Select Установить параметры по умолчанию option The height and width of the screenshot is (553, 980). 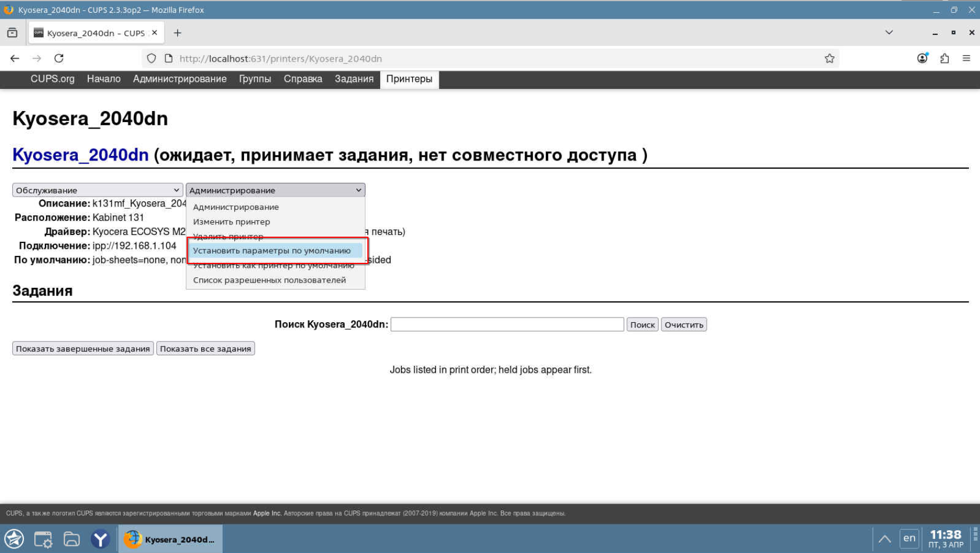[x=271, y=251]
